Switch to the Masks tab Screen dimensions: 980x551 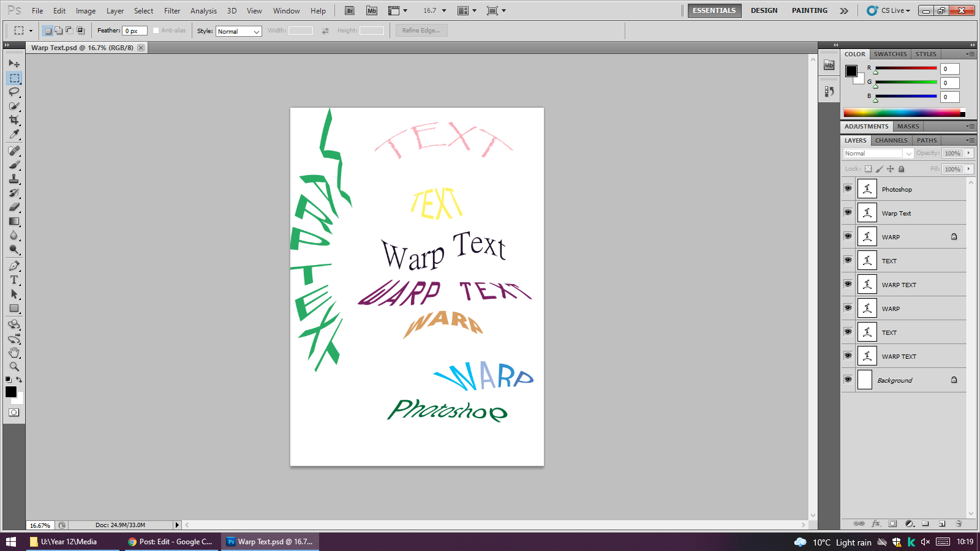tap(908, 126)
